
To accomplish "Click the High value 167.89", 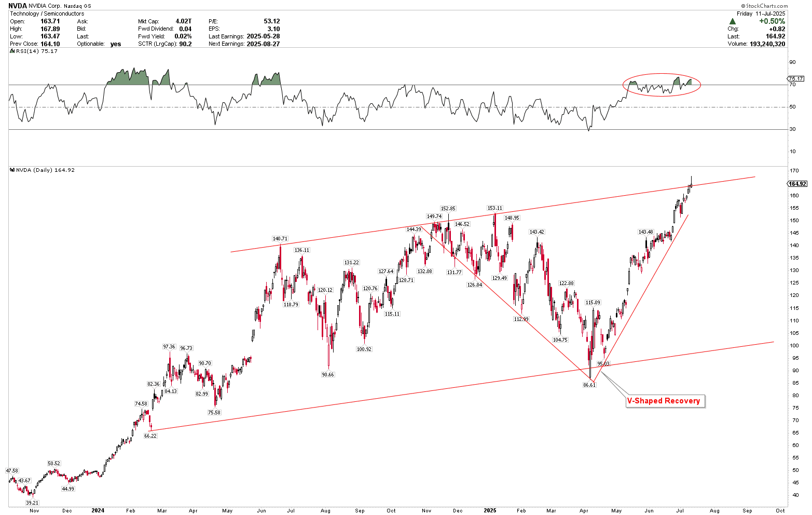I will pos(49,29).
